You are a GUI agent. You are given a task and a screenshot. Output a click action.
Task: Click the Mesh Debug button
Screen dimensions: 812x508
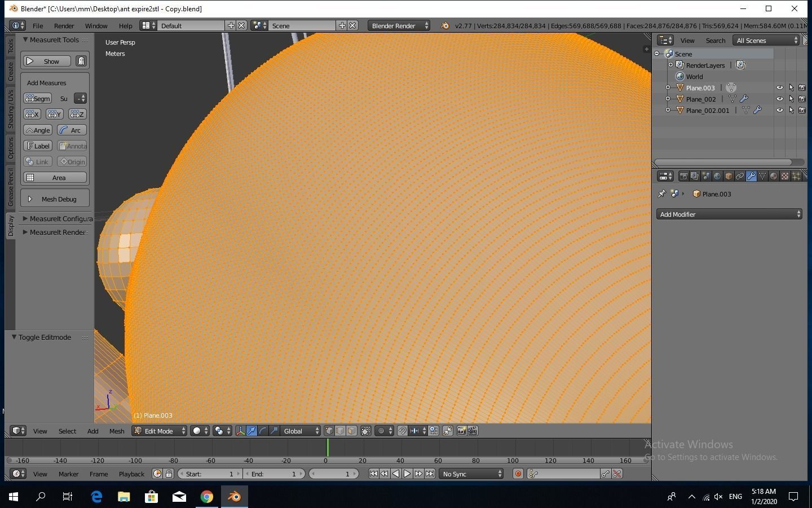[x=55, y=199]
